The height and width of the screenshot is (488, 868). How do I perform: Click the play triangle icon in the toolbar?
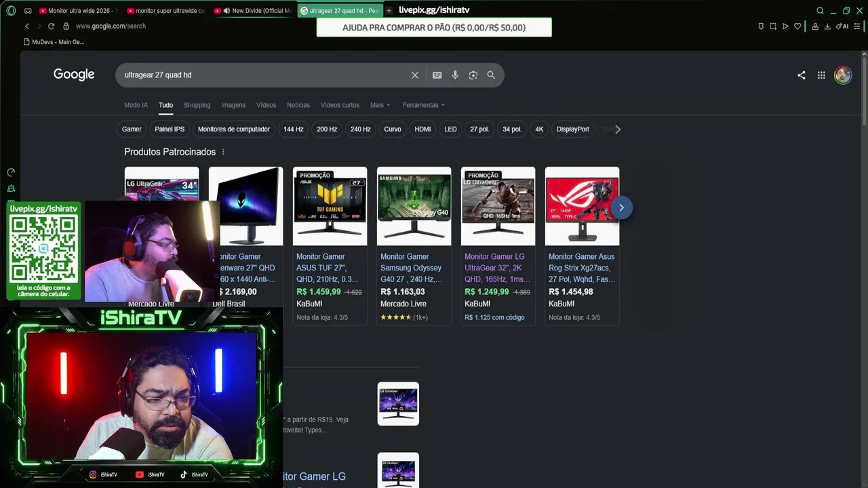click(785, 26)
